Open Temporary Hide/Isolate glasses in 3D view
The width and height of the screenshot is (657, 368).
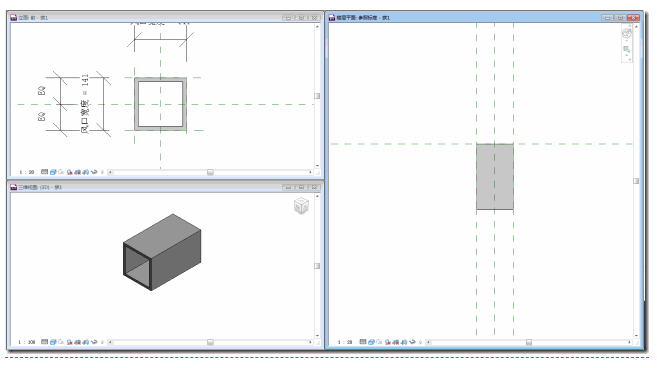pos(94,342)
